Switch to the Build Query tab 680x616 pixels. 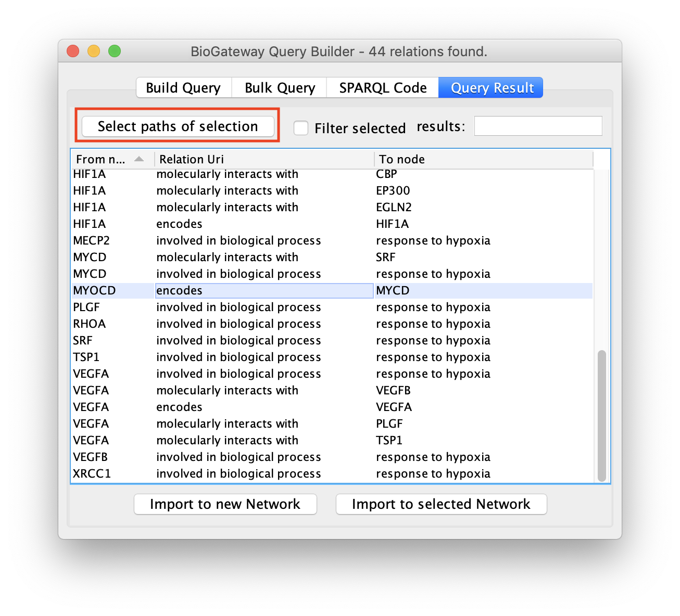pos(184,87)
